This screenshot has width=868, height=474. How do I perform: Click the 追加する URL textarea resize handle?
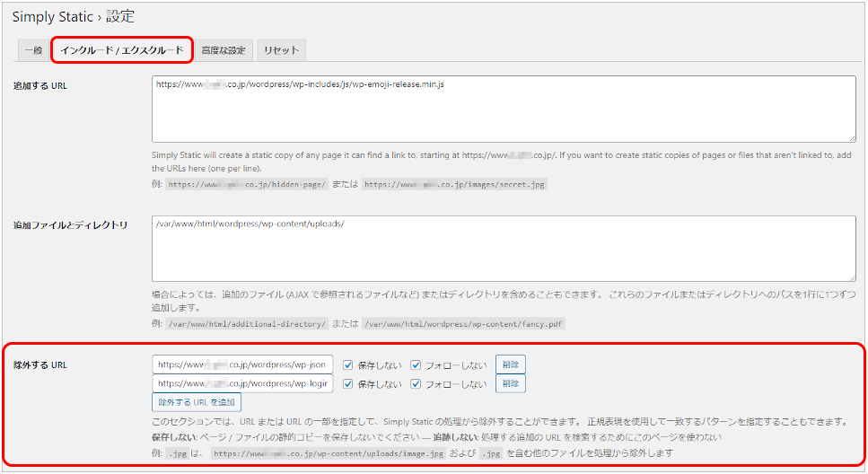click(852, 138)
